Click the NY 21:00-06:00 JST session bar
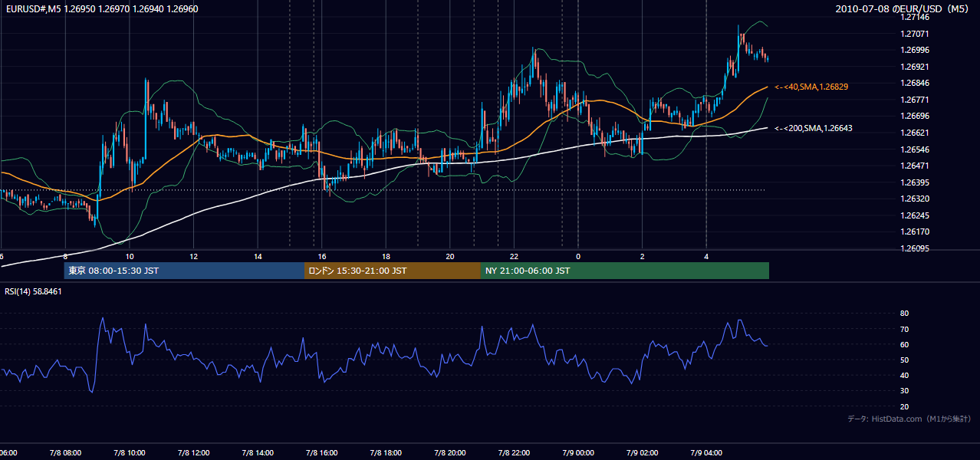 pos(625,271)
